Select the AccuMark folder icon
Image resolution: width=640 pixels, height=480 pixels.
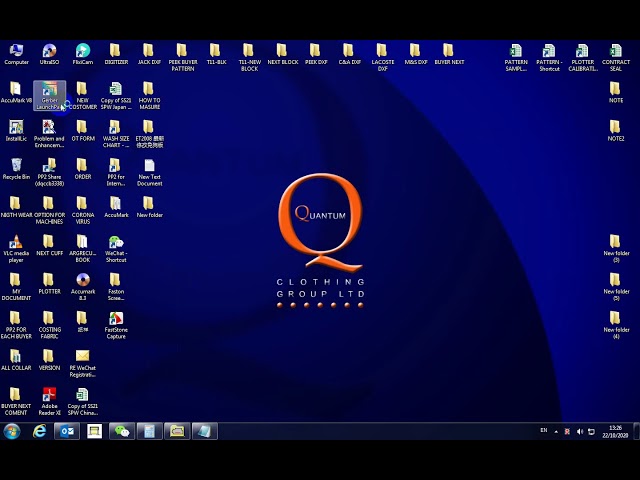tap(116, 207)
